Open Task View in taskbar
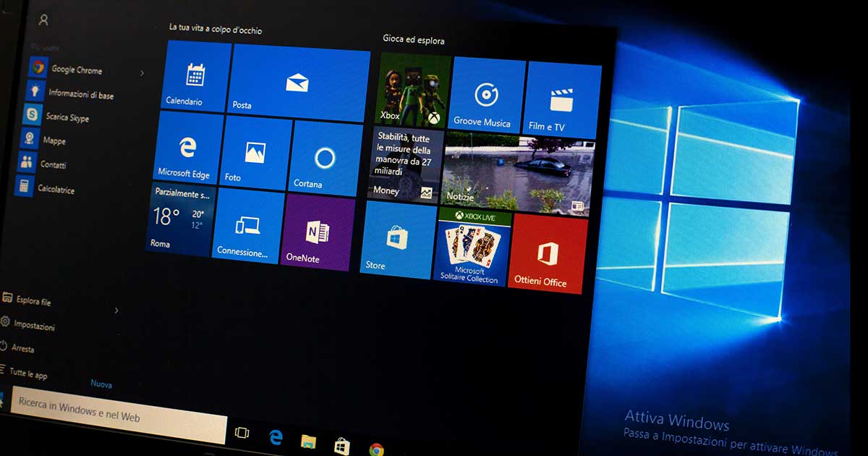 coord(242,433)
